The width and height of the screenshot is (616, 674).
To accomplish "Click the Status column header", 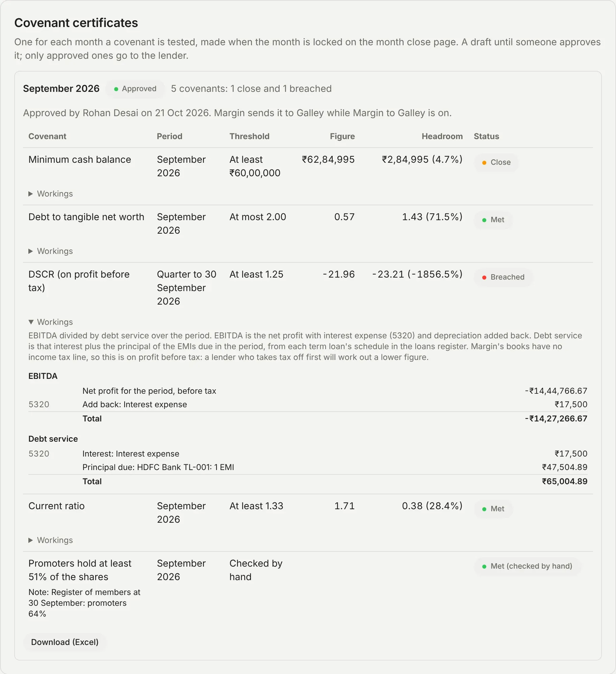I will 486,136.
